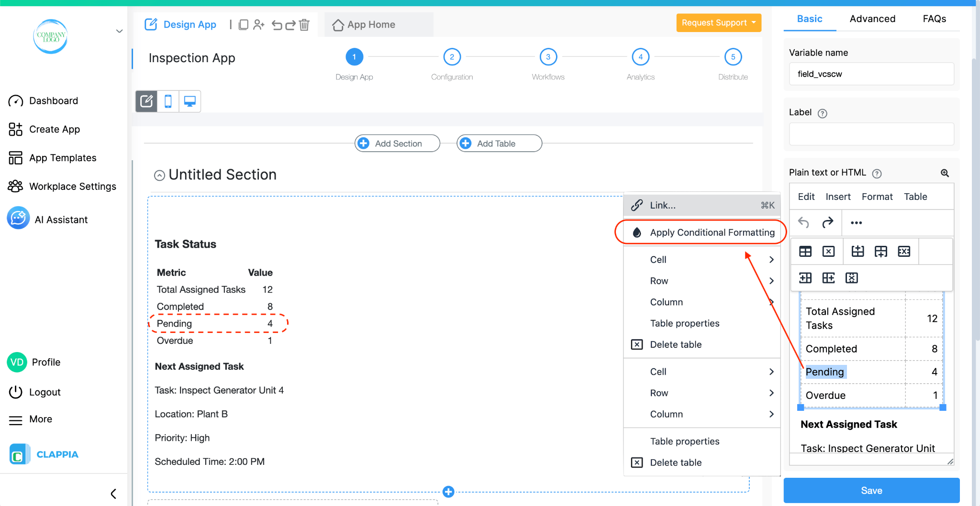Expand Column submenu directly above the last Table properties
Screen dimensions: 980x506
tap(702, 414)
